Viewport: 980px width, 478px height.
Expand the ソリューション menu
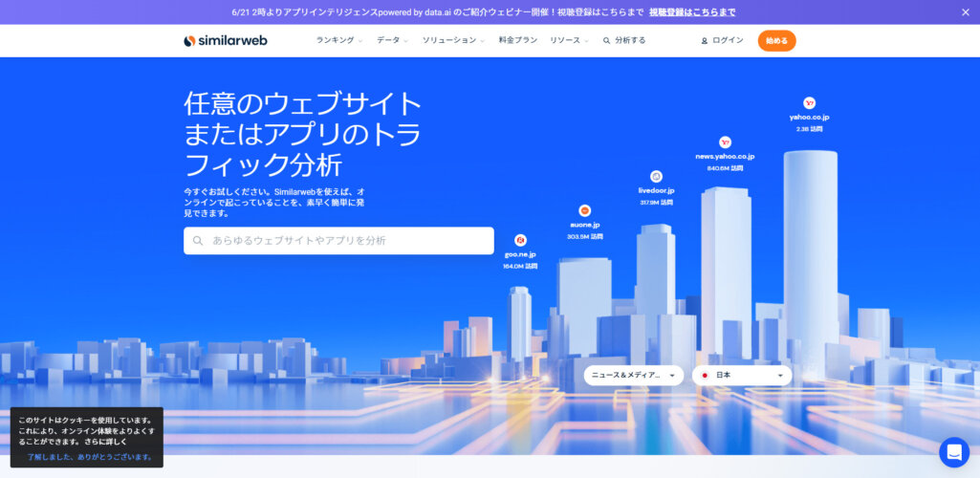click(453, 40)
